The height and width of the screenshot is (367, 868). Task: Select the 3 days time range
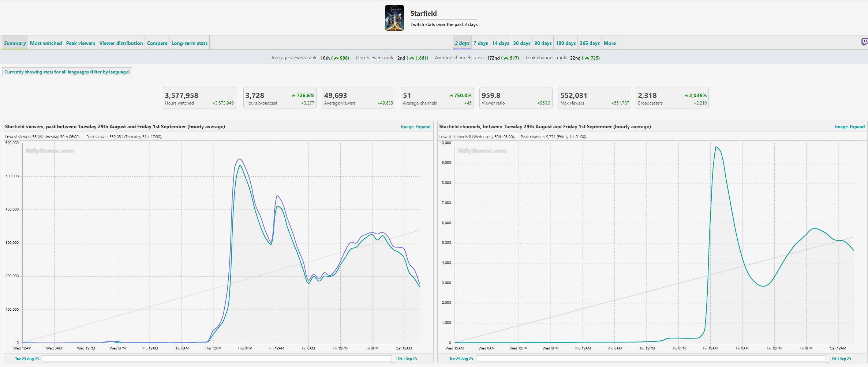[x=462, y=43]
